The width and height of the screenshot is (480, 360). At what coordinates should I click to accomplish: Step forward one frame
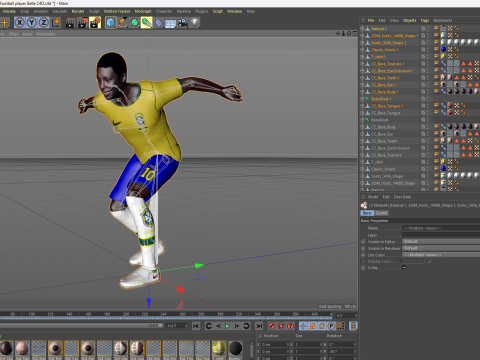point(237,326)
